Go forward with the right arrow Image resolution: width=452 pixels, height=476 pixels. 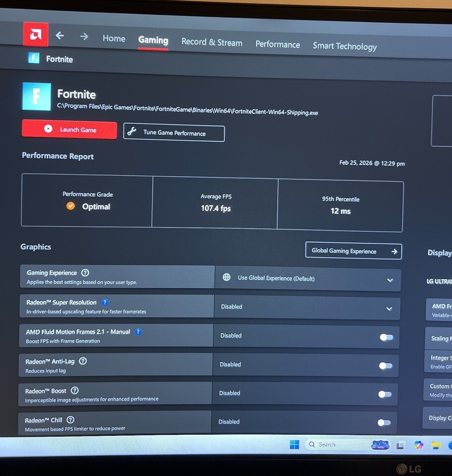84,37
